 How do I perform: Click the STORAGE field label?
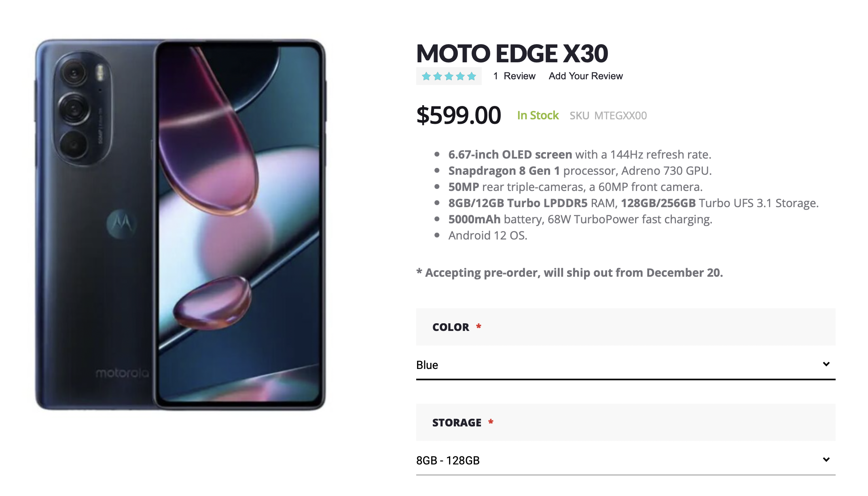coord(457,422)
